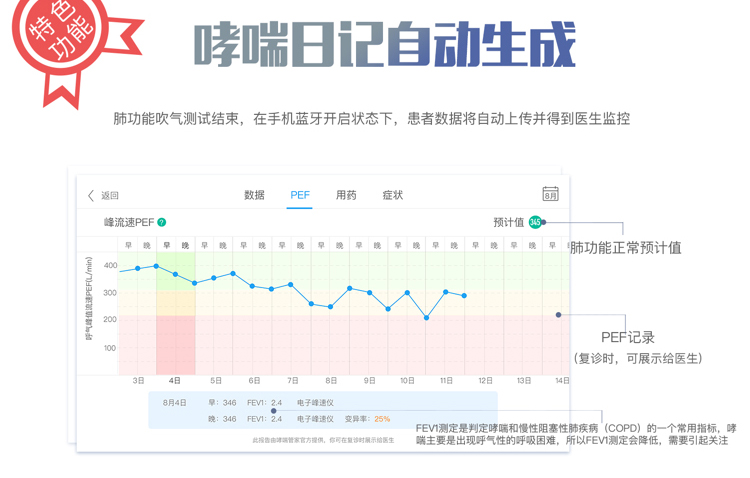The width and height of the screenshot is (750, 478).
Task: Click the peak data point near 400
Action: click(x=156, y=266)
